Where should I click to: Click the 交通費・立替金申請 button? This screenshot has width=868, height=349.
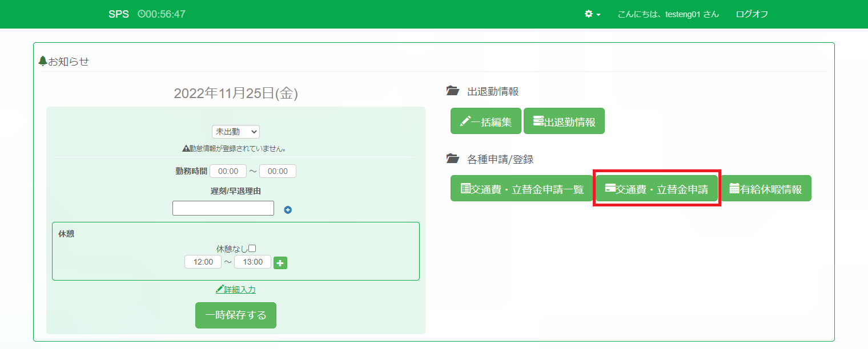pyautogui.click(x=656, y=189)
